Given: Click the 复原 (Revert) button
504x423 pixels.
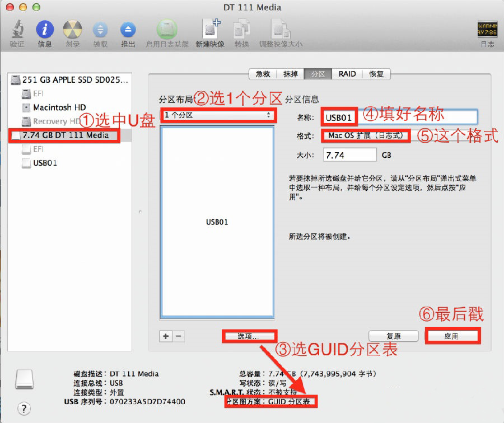Looking at the screenshot, I should click(394, 336).
